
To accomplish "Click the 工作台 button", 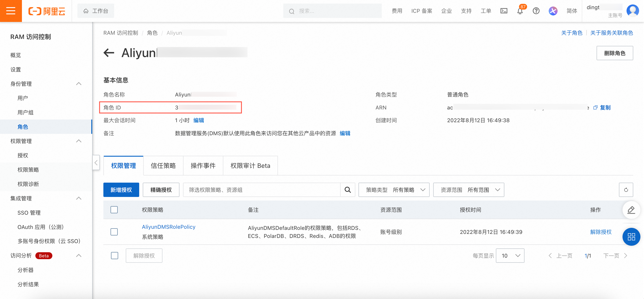I will coord(96,11).
